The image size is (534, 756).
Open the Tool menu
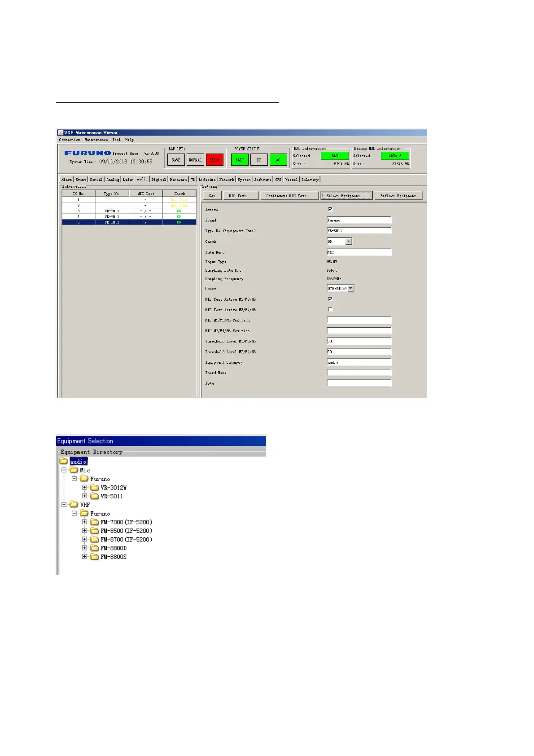click(x=116, y=140)
